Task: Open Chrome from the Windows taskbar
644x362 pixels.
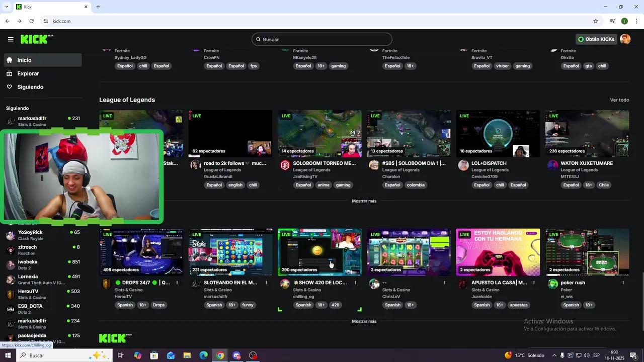Action: (220, 355)
